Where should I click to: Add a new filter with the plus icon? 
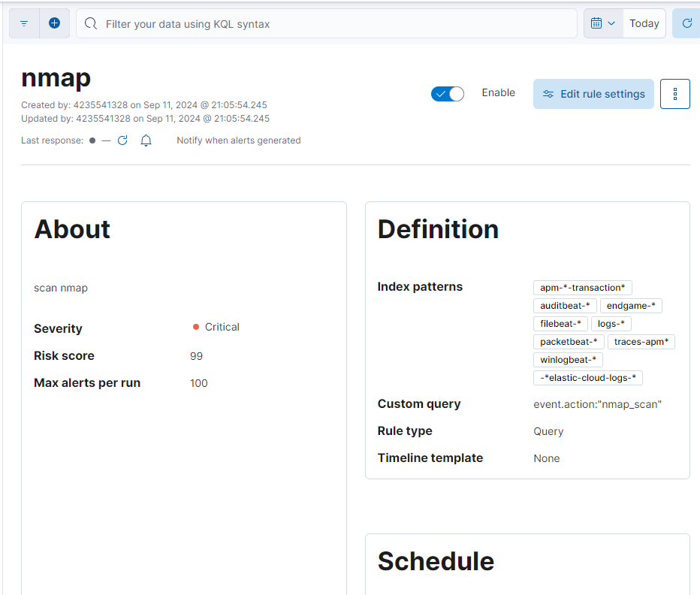point(54,23)
